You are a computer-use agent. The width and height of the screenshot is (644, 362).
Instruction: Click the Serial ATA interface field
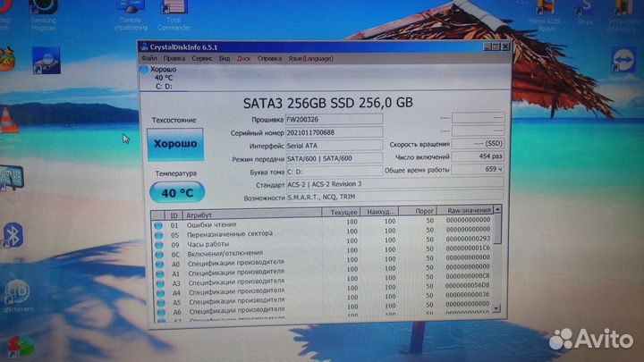334,146
